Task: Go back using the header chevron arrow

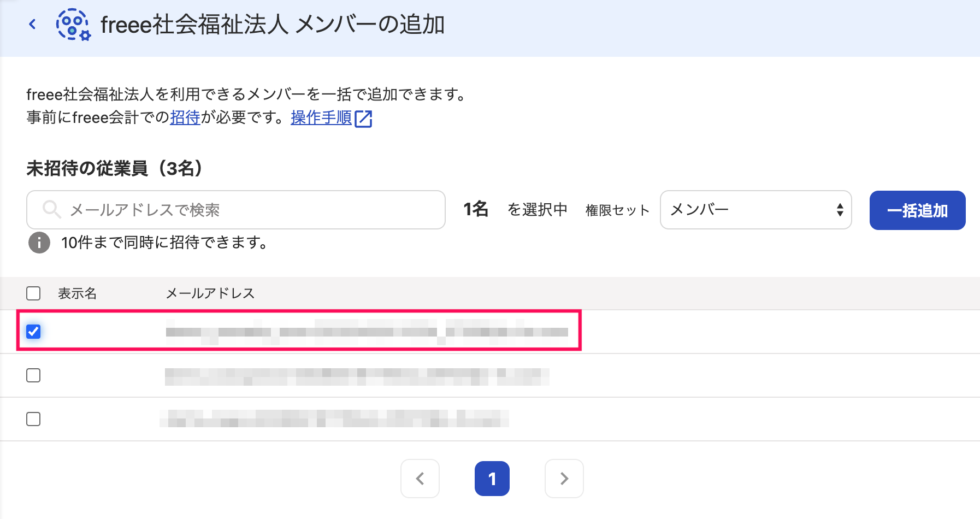Action: click(x=33, y=24)
